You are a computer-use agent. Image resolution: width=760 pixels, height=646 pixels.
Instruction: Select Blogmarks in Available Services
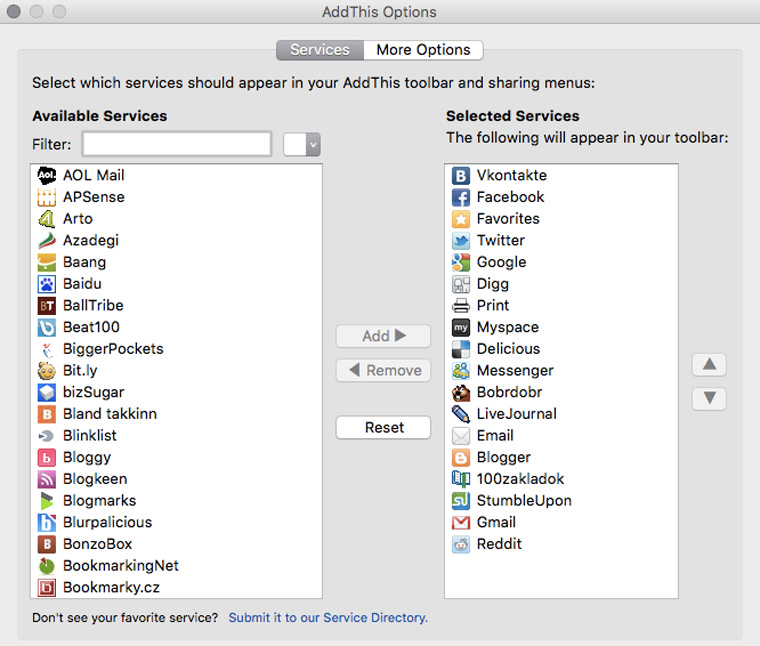coord(177,501)
